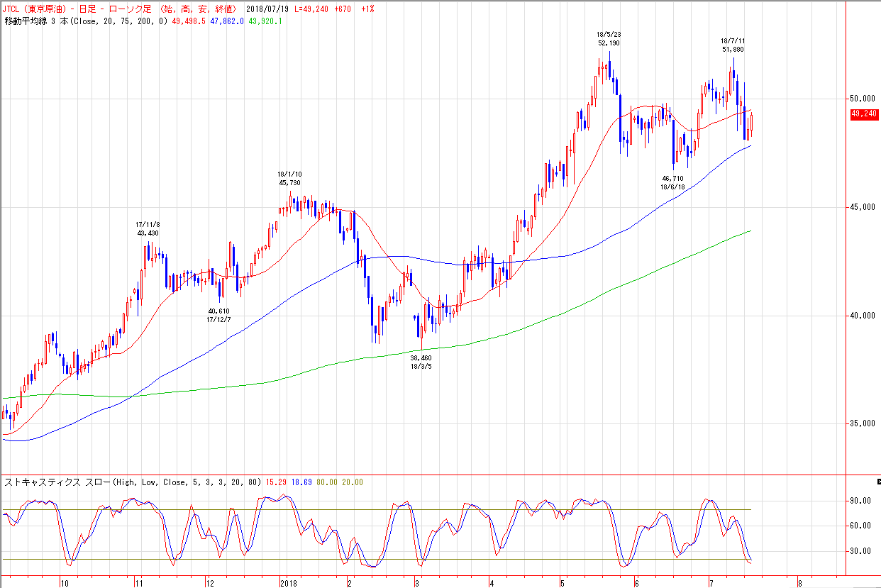
Task: Click the +670 price change value
Action: click(343, 9)
